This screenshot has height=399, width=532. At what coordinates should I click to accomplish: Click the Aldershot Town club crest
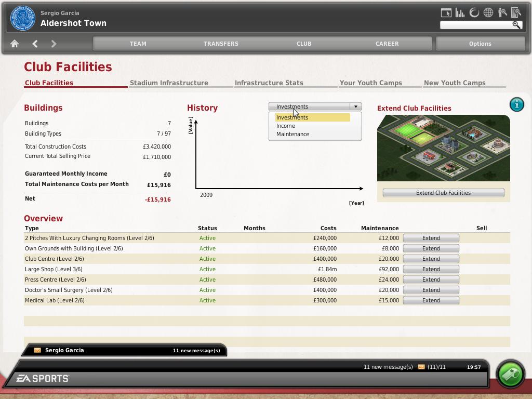coord(22,18)
